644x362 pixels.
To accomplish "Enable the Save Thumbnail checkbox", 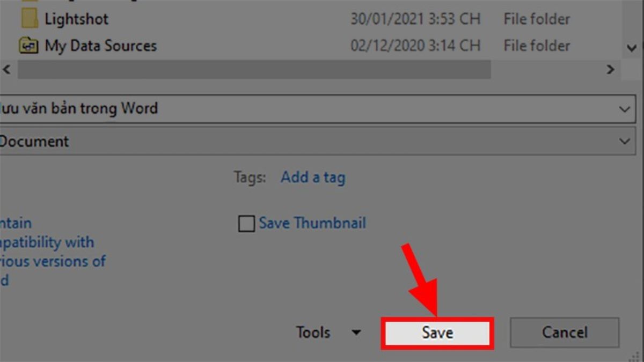I will tap(246, 224).
